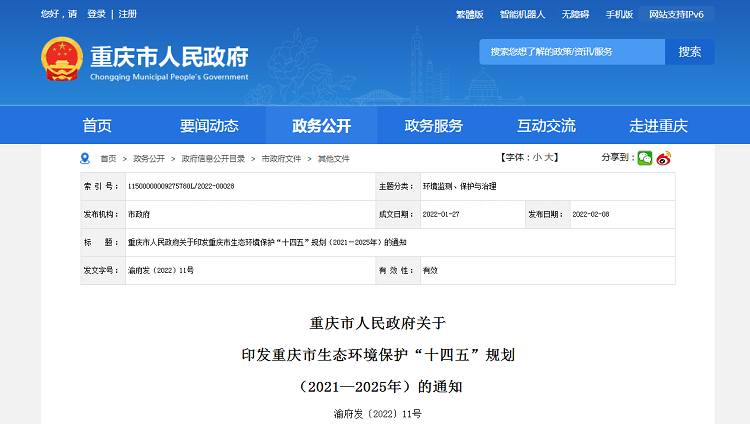Go to 政务服务 in the nav bar

433,125
